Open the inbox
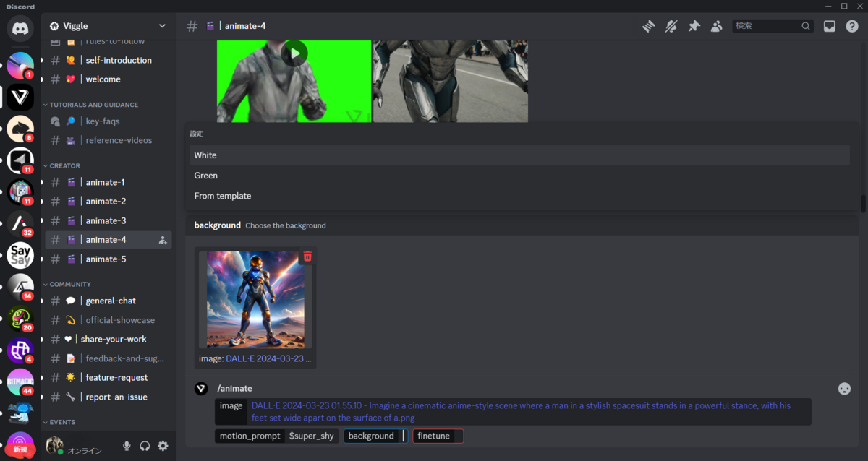 click(x=830, y=26)
